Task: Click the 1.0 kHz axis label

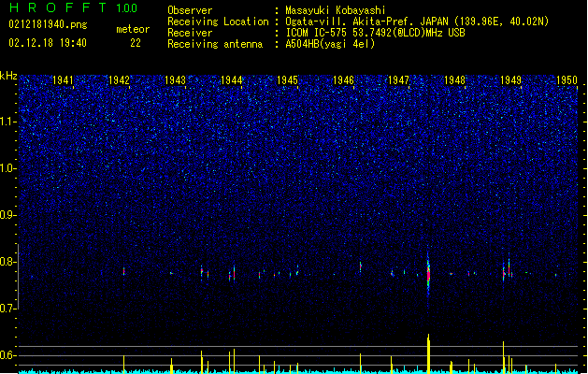Action: pos(7,168)
